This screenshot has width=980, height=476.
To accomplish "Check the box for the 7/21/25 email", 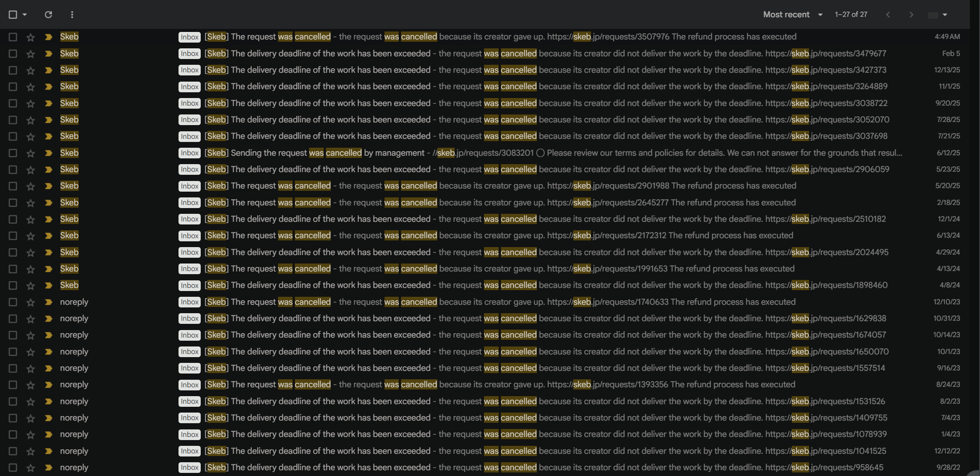I will [x=13, y=136].
